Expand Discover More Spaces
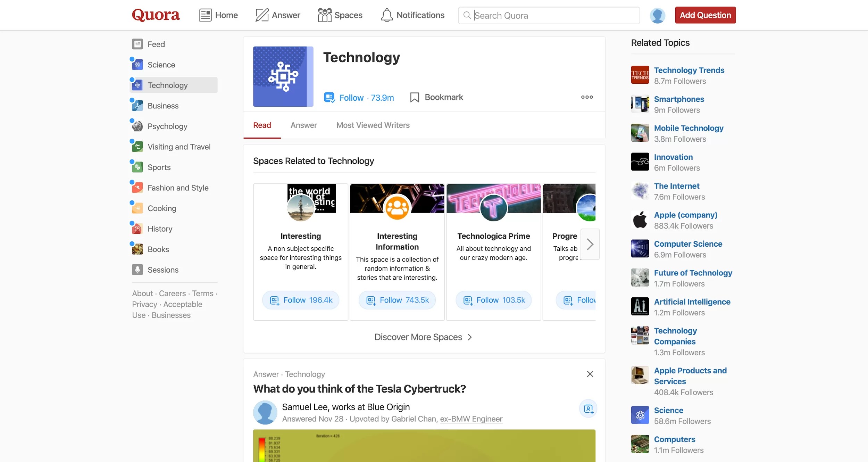This screenshot has width=868, height=462. (x=423, y=337)
